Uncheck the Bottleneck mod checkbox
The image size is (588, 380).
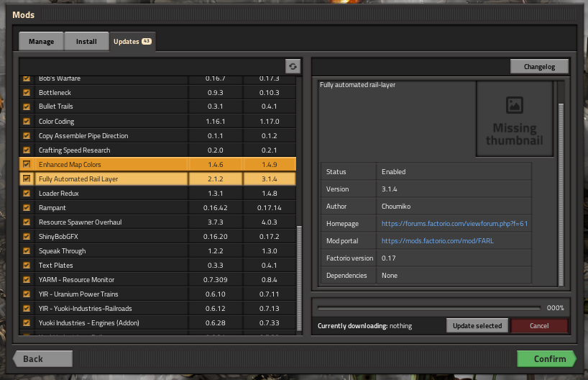click(27, 92)
